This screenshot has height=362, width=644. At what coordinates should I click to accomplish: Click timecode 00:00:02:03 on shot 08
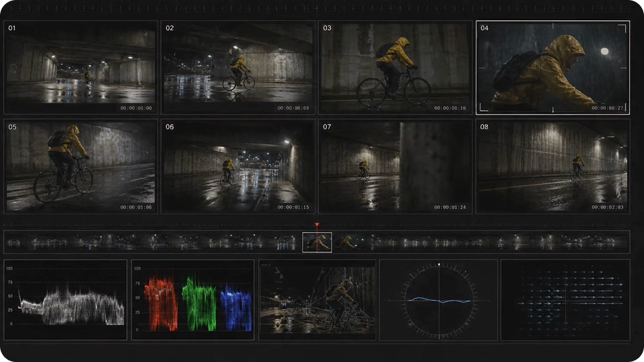click(608, 207)
